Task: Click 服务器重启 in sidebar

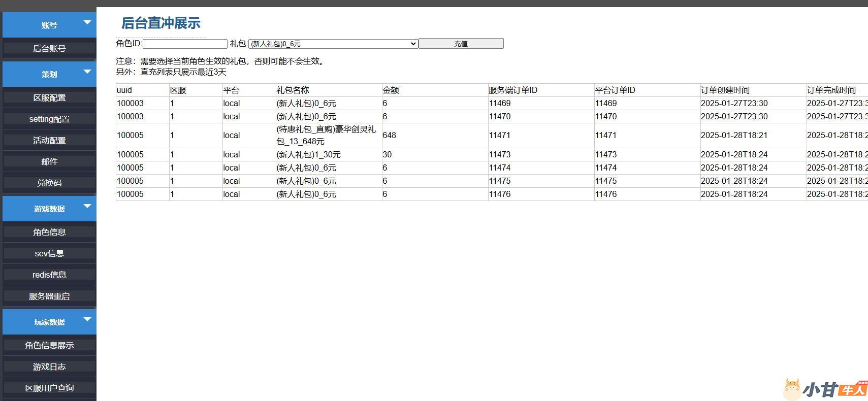Action: tap(49, 296)
